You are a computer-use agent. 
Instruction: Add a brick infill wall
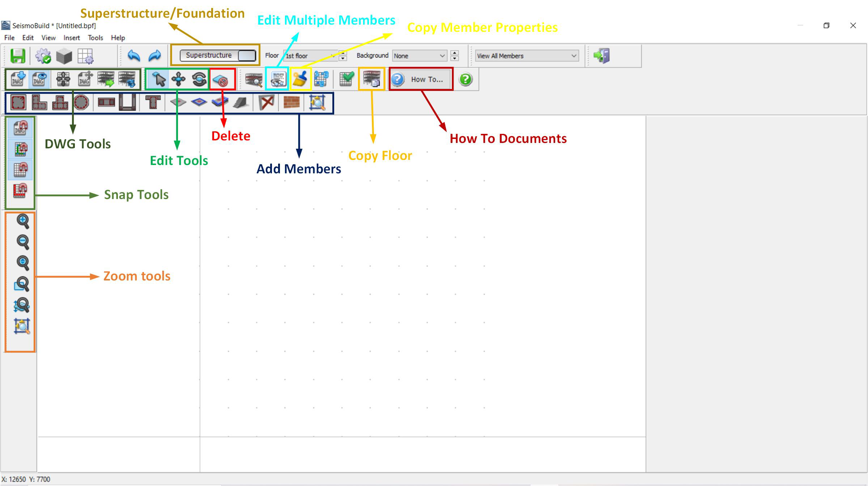pos(292,102)
